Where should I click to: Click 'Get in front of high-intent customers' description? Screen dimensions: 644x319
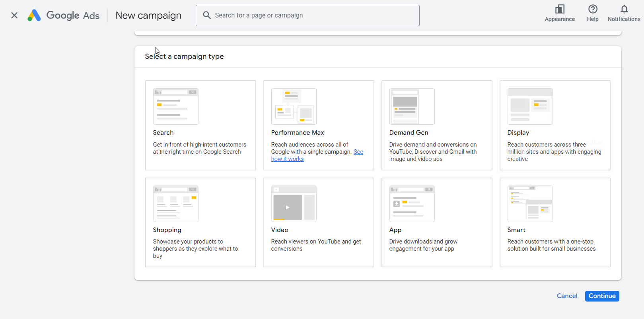(x=200, y=148)
